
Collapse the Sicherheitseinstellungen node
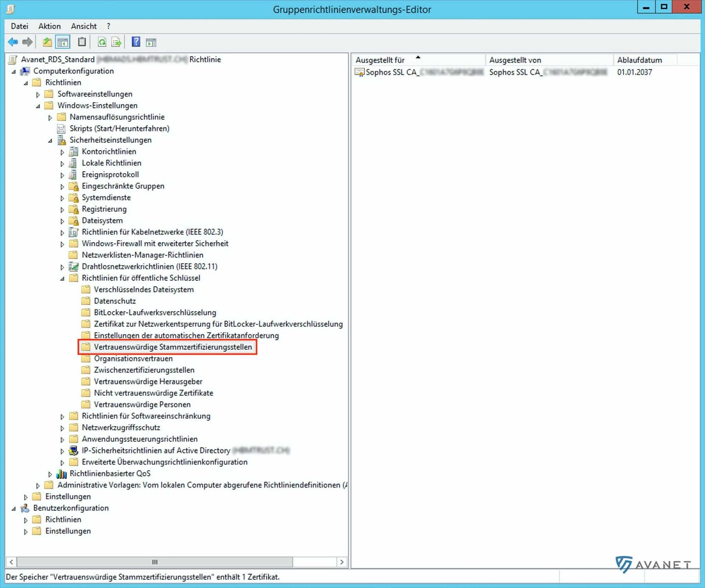pos(50,140)
